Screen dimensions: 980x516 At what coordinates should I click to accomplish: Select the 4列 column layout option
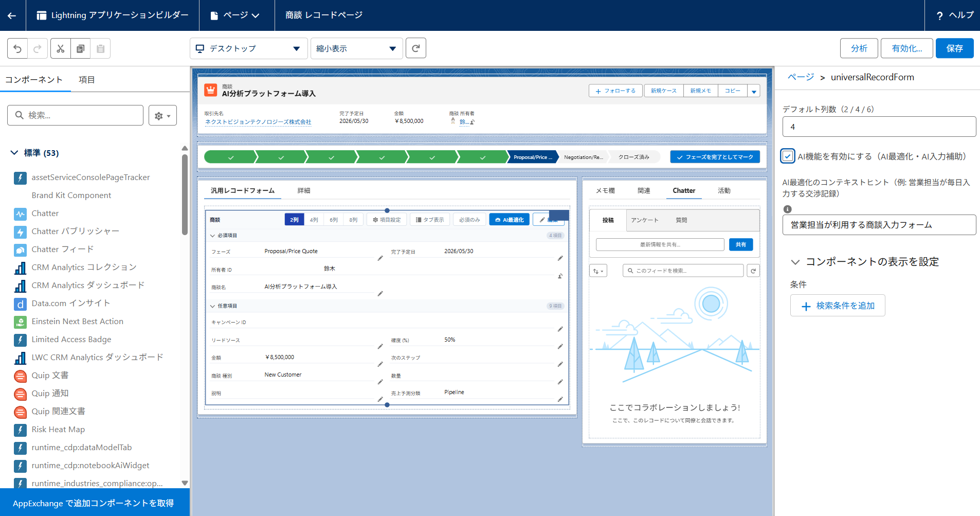point(314,220)
